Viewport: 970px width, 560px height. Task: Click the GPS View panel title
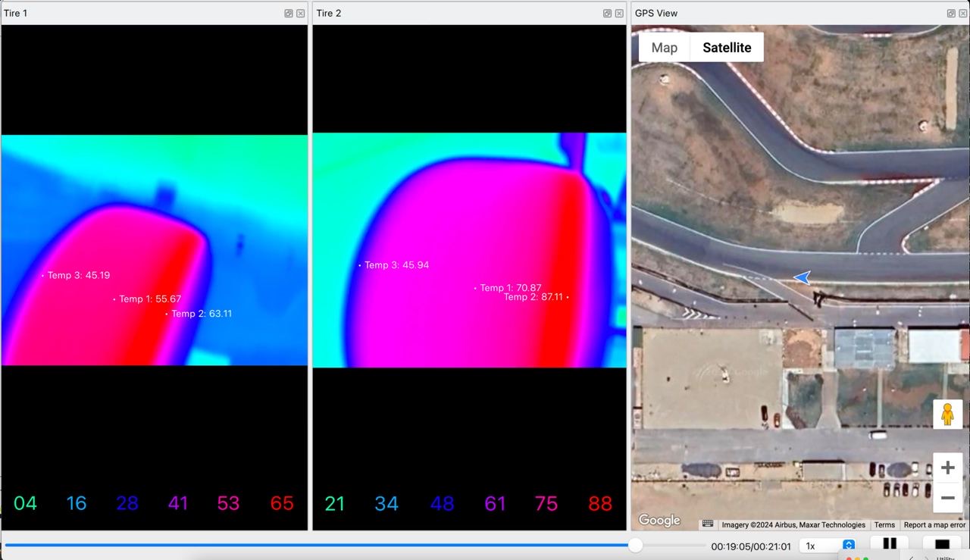coord(656,13)
